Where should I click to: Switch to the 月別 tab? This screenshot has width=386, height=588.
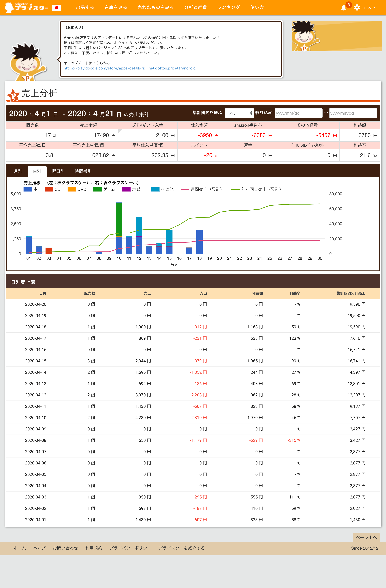18,171
